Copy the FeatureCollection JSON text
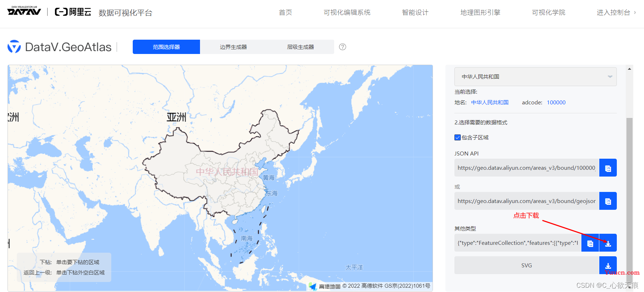The height and width of the screenshot is (292, 644). pyautogui.click(x=590, y=243)
